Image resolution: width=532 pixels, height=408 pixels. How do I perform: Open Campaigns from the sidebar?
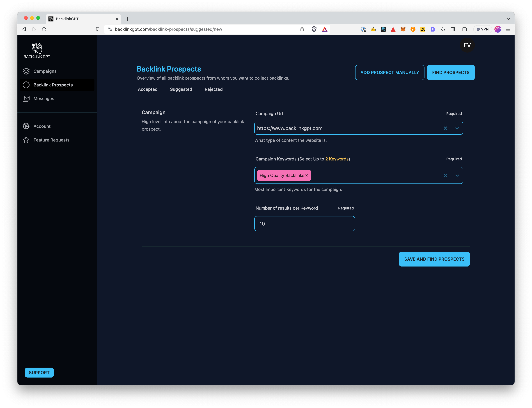[45, 71]
